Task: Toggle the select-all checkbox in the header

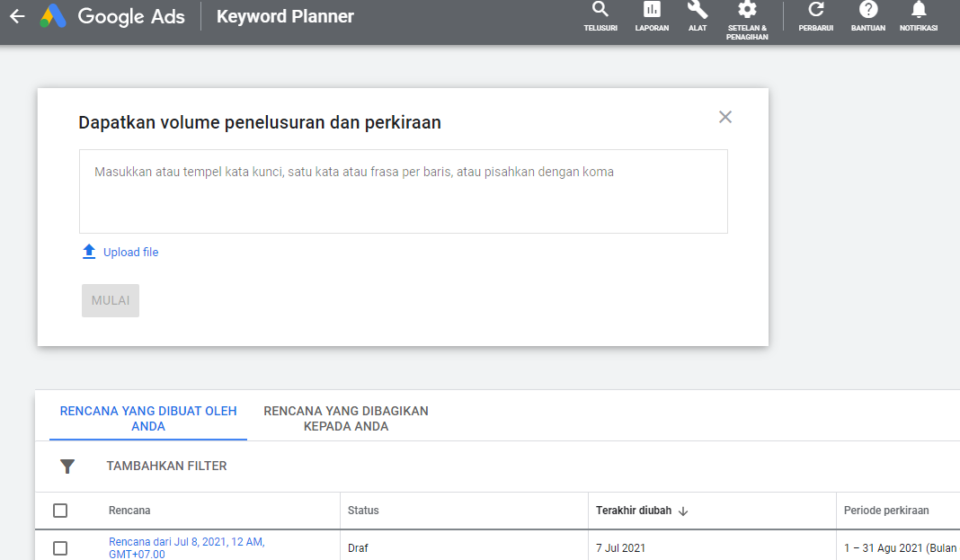Action: pyautogui.click(x=60, y=511)
